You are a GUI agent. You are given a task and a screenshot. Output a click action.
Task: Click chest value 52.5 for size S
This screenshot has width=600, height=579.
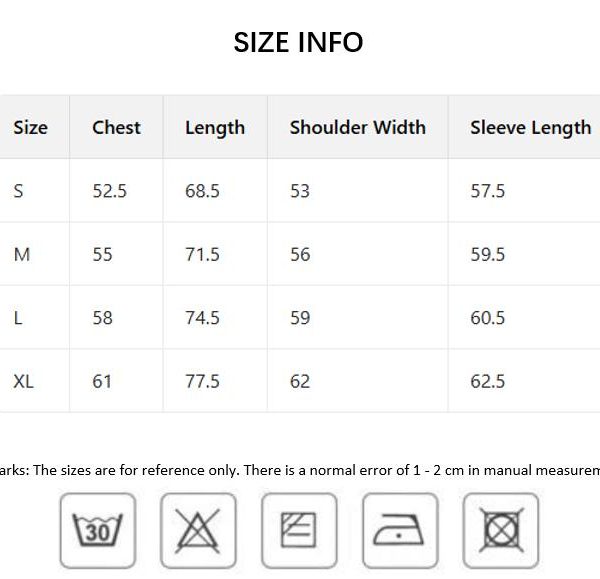[109, 191]
